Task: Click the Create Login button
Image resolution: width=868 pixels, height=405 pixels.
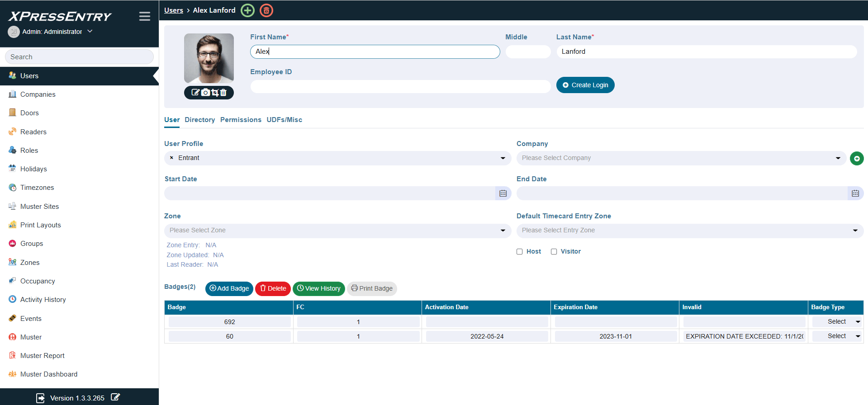Action: point(585,85)
